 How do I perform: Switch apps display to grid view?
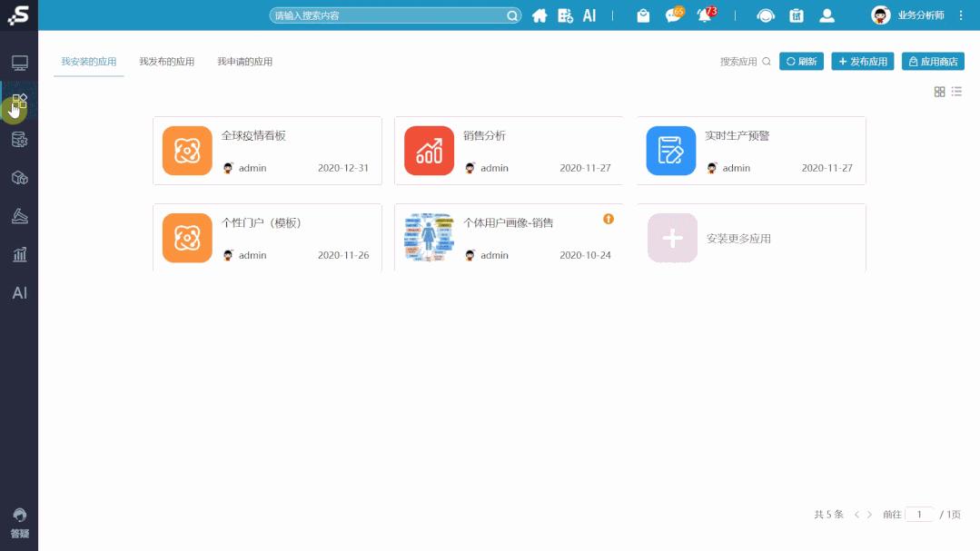pyautogui.click(x=938, y=92)
